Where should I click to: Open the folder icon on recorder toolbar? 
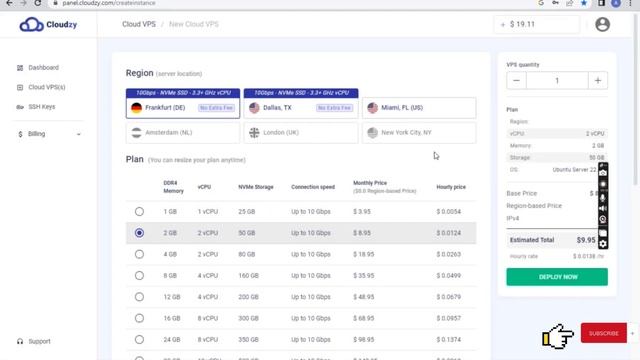[603, 233]
